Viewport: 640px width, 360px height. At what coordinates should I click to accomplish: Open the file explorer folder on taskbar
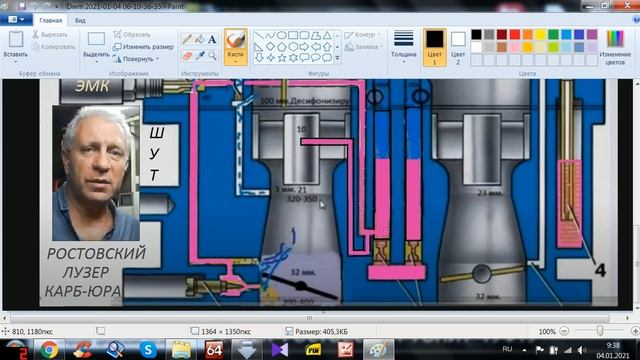click(x=181, y=350)
